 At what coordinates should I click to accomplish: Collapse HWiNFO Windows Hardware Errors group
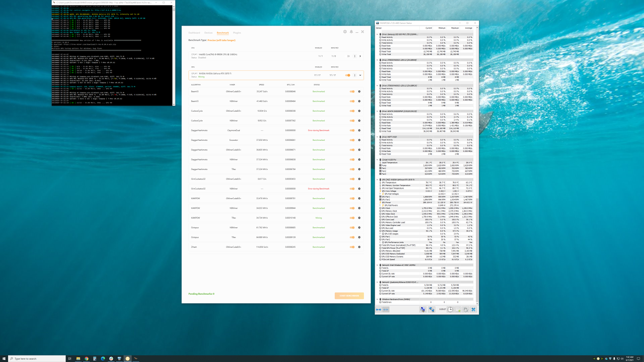pos(378,299)
